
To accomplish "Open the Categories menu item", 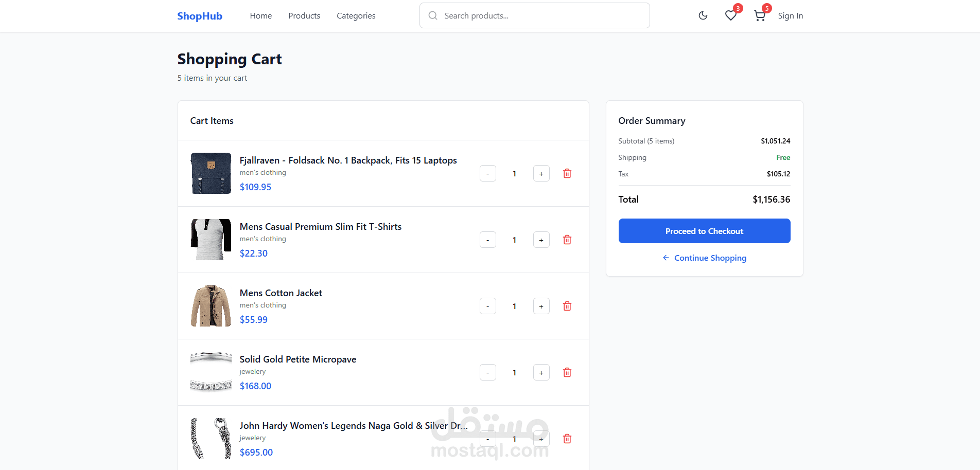I will click(356, 16).
